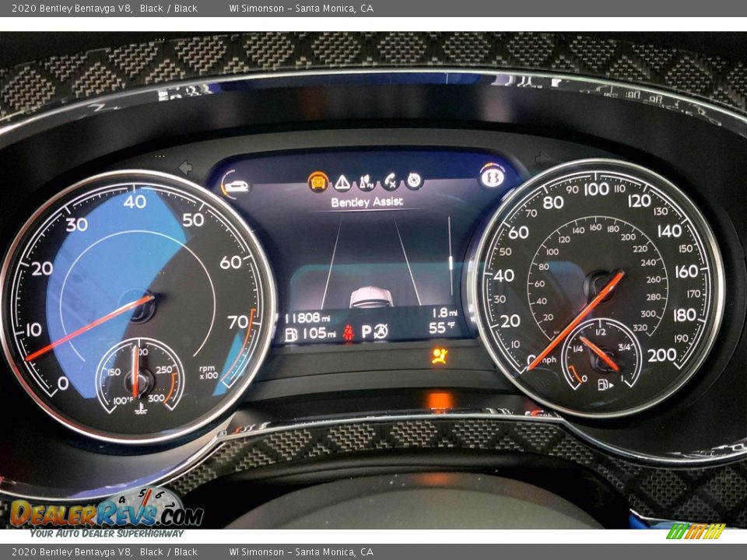The height and width of the screenshot is (560, 747).
Task: Tap the coolant temperature icon
Action: tap(142, 408)
